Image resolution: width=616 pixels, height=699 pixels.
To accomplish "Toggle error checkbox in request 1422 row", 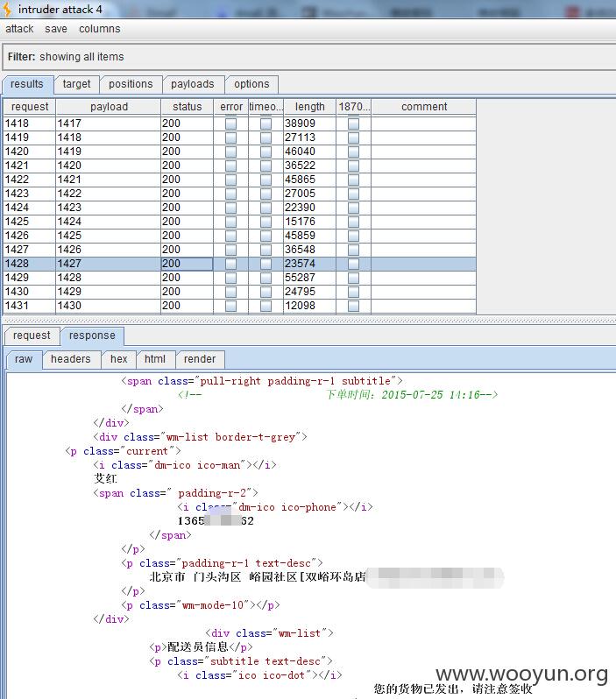I will click(231, 180).
